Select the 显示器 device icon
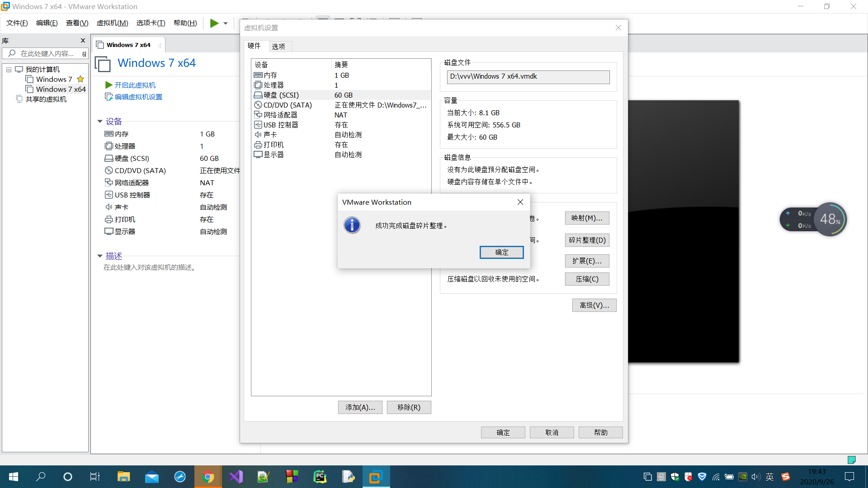The width and height of the screenshot is (868, 488). [x=258, y=155]
